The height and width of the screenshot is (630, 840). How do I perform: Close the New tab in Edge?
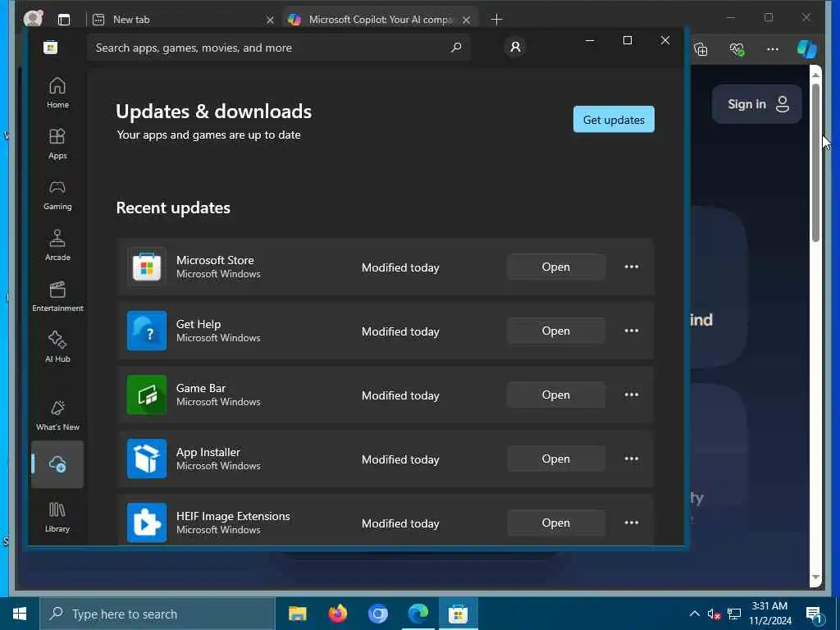coord(270,20)
